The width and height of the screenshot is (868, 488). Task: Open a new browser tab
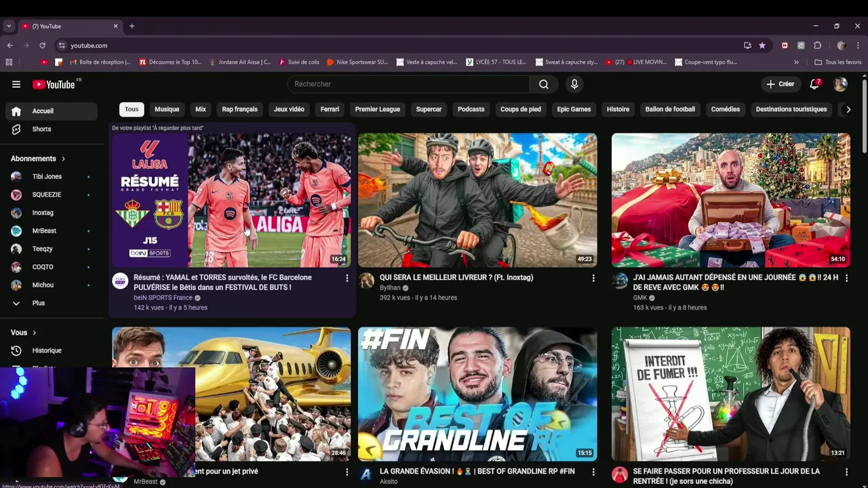[132, 26]
